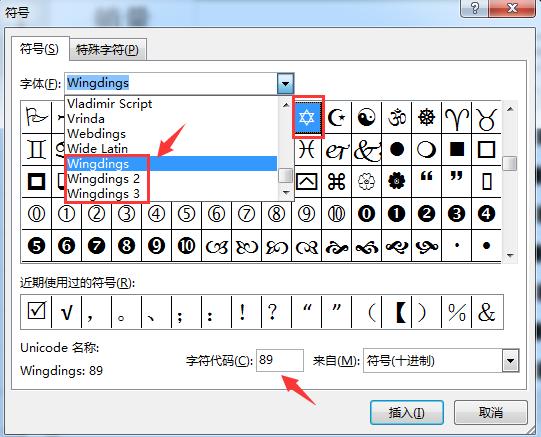The height and width of the screenshot is (437, 541).
Task: Select the opening double quote ornament
Action: point(426,181)
